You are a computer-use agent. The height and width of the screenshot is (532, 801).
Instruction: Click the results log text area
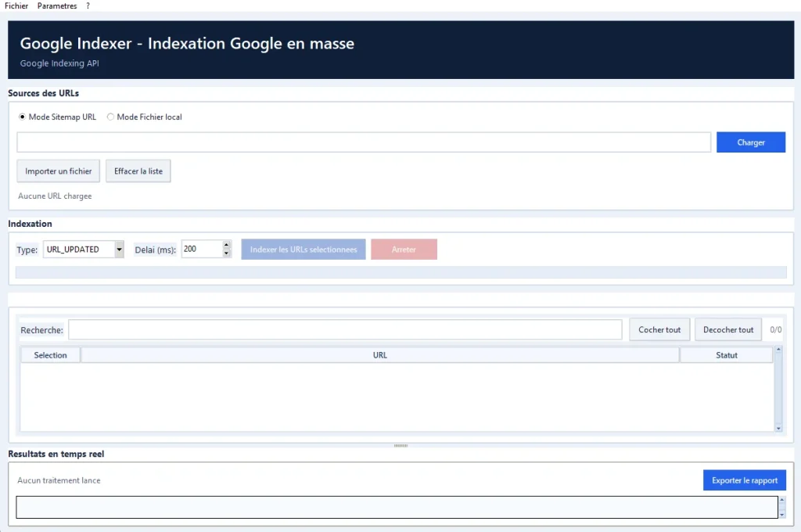[397, 508]
